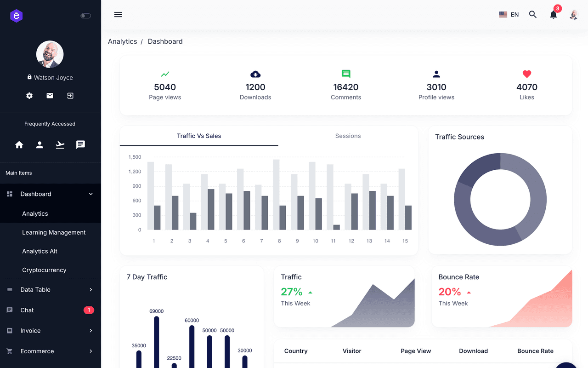Open the EN language selector

(x=509, y=15)
